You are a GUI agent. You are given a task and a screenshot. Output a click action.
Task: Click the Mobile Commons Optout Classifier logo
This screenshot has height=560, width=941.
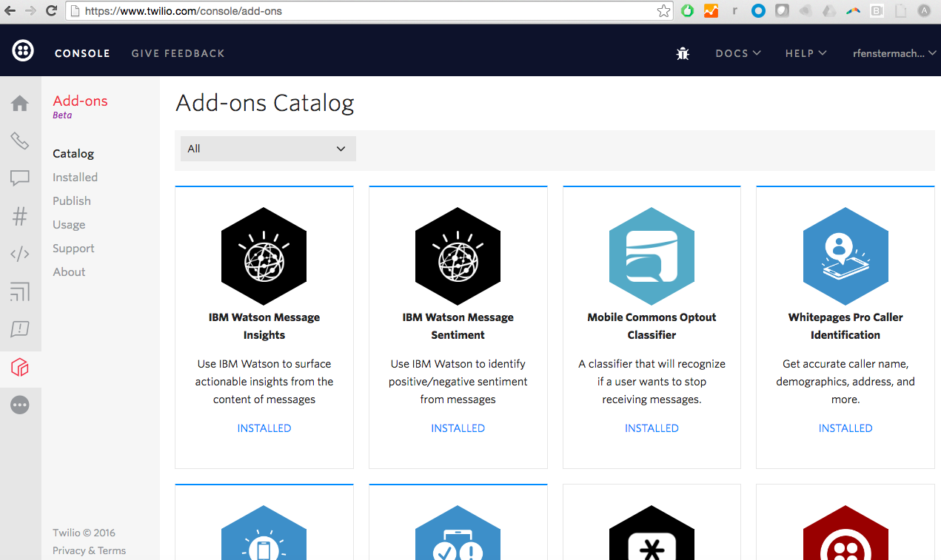pyautogui.click(x=652, y=256)
